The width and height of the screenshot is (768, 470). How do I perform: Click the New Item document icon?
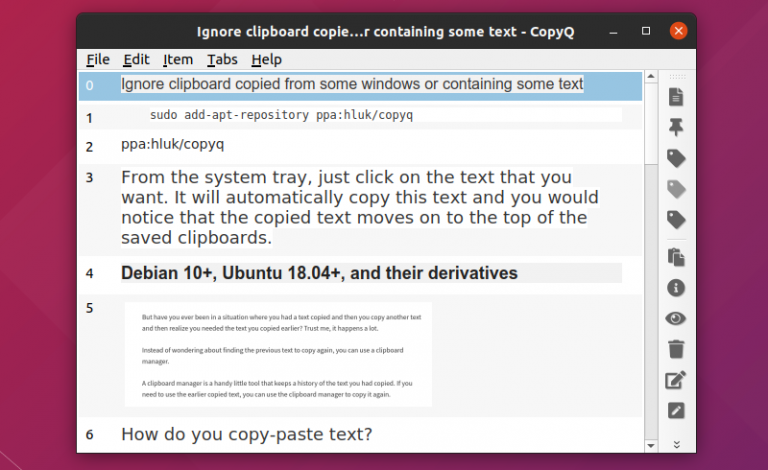[x=676, y=97]
